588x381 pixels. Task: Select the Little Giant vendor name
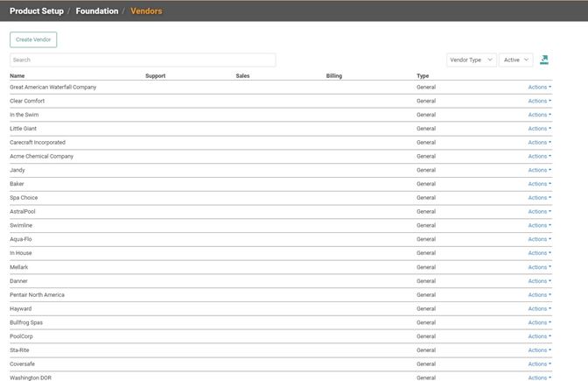click(24, 129)
